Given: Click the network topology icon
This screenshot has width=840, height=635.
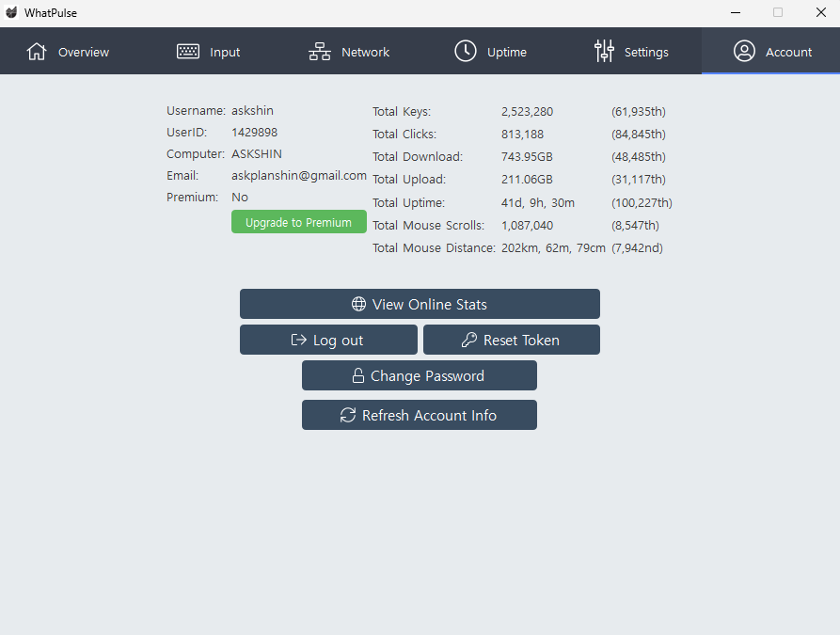Looking at the screenshot, I should click(320, 52).
